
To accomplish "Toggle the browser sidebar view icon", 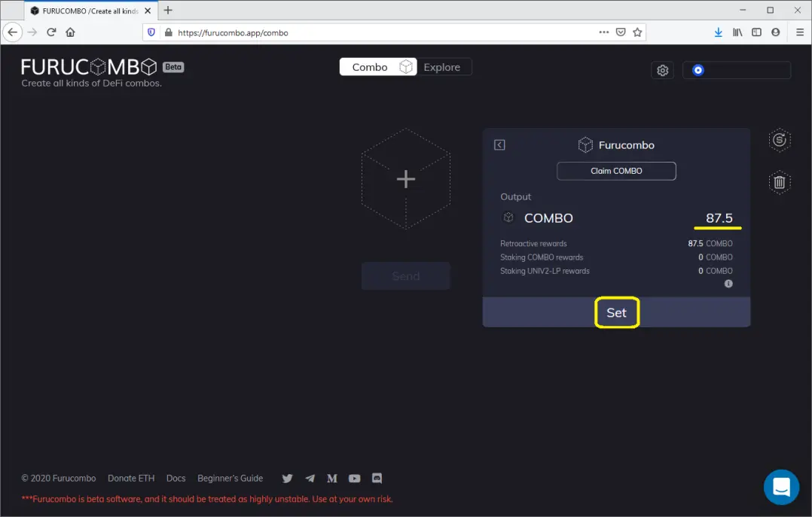I will click(756, 32).
